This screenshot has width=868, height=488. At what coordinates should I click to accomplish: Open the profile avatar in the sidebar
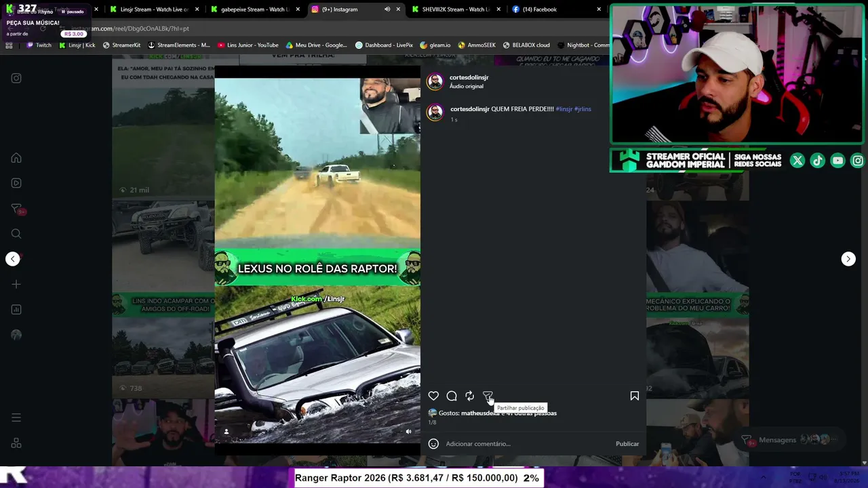[16, 335]
